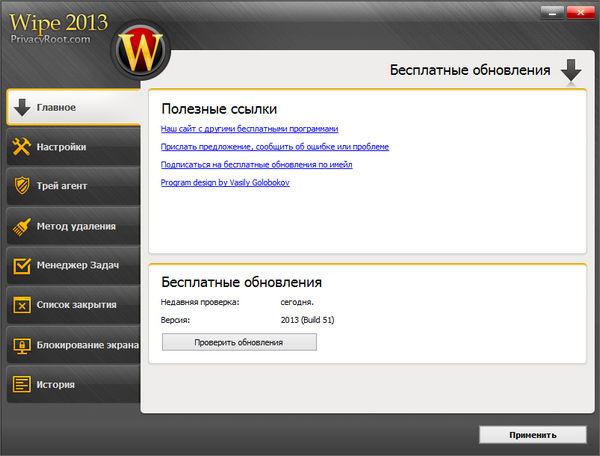Click the Wipe 2013 title text
The width and height of the screenshot is (600, 456).
pos(59,23)
